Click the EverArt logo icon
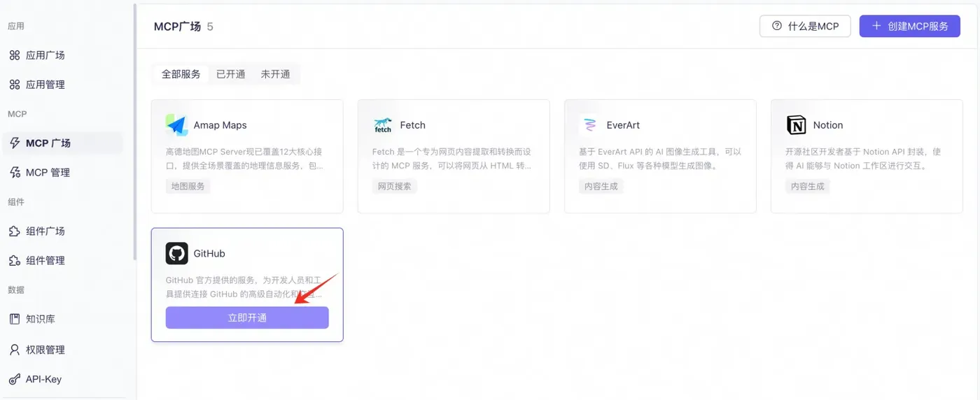This screenshot has height=400, width=980. pos(589,125)
